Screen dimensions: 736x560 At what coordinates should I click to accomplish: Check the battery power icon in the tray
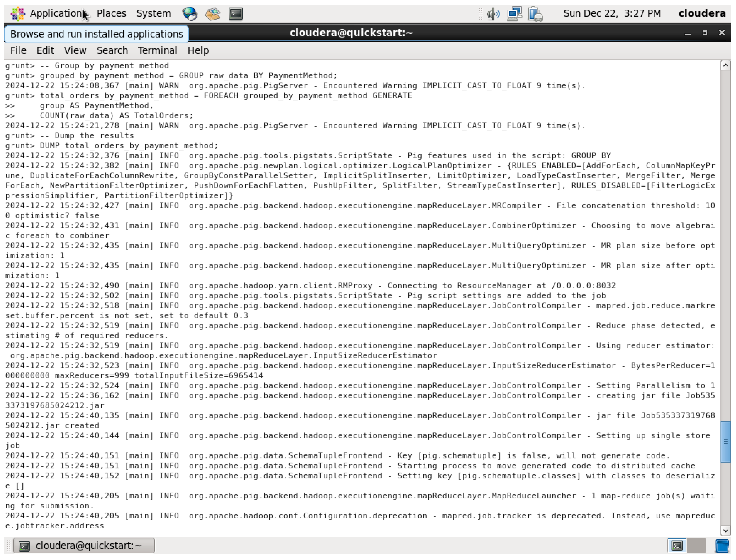(x=535, y=14)
